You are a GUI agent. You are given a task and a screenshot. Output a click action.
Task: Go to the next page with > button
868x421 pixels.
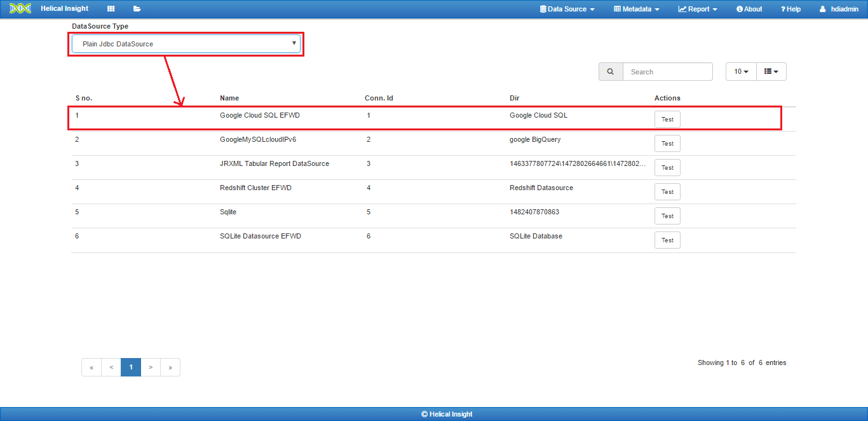[x=151, y=367]
